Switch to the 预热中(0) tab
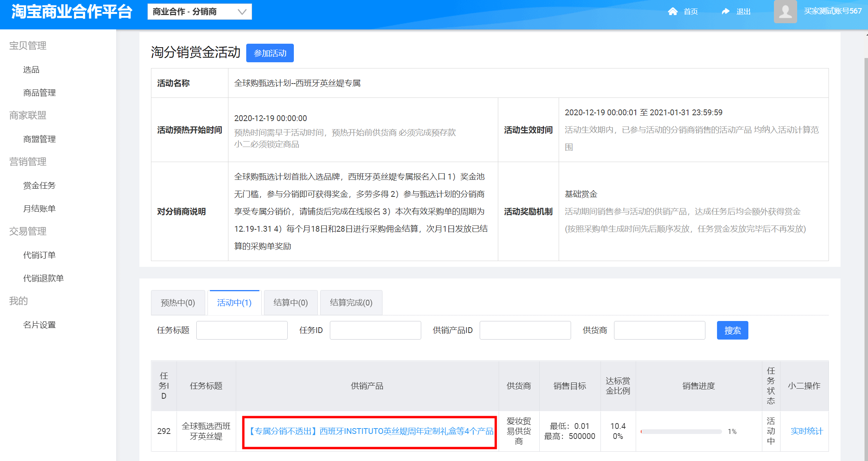 click(178, 302)
